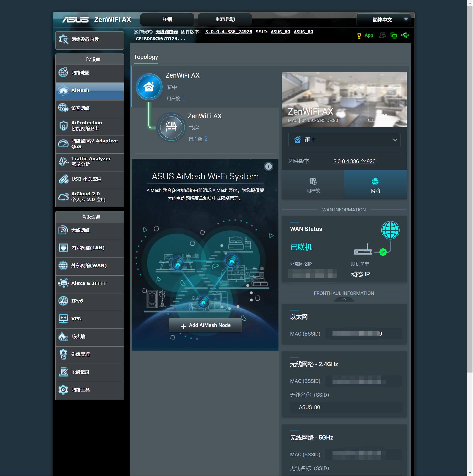Click the ASUS logo in header
This screenshot has width=473, height=476.
[x=75, y=20]
